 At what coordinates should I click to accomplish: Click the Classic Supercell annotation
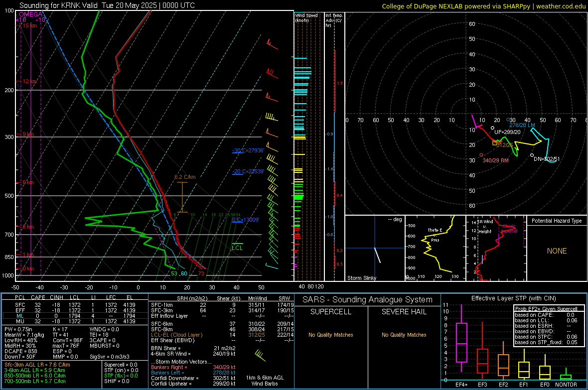pos(509,229)
